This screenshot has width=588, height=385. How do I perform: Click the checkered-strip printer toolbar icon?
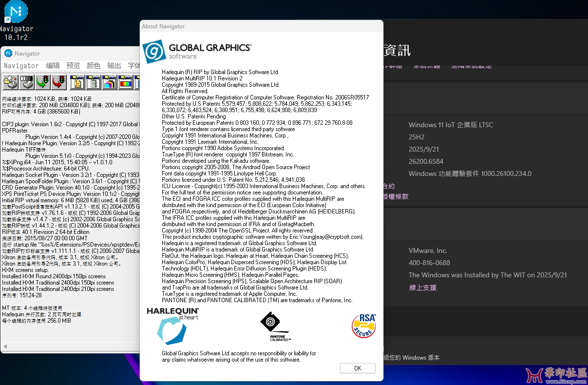27,82
